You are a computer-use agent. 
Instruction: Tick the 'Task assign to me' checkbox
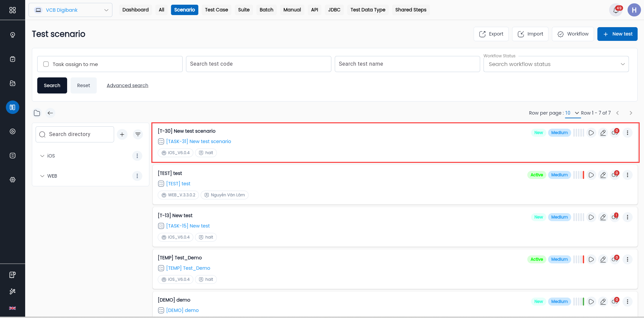click(x=46, y=64)
